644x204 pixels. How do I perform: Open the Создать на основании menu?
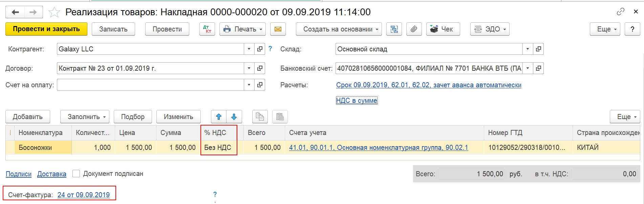[x=339, y=29]
